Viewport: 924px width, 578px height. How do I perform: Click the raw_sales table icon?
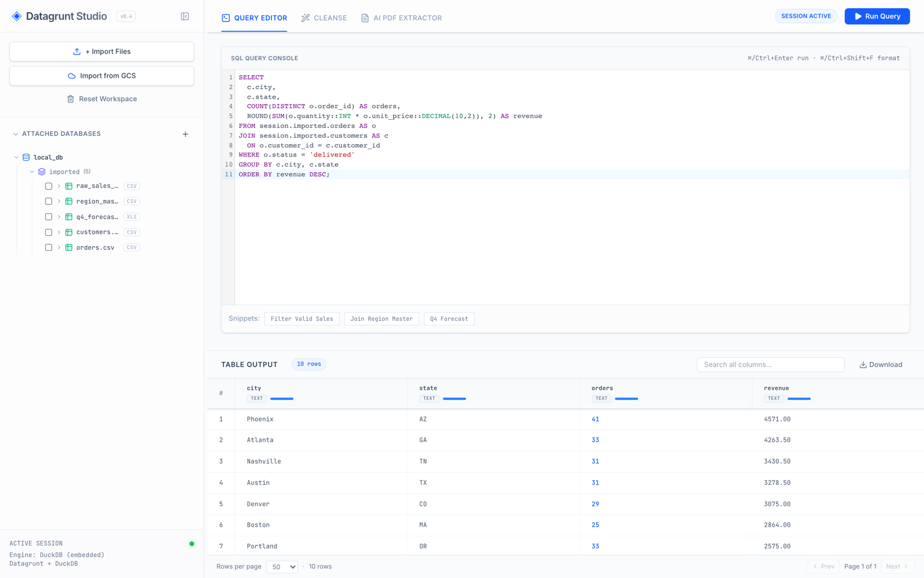coord(69,186)
